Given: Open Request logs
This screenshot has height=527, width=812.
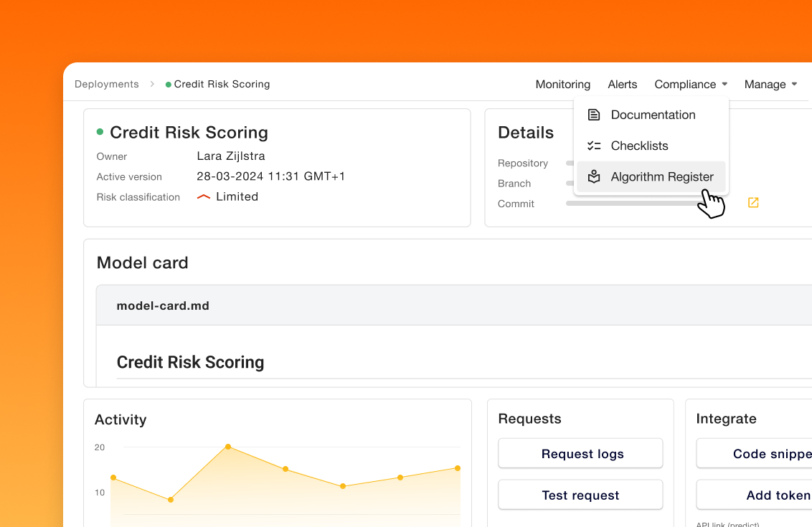Looking at the screenshot, I should pyautogui.click(x=580, y=453).
